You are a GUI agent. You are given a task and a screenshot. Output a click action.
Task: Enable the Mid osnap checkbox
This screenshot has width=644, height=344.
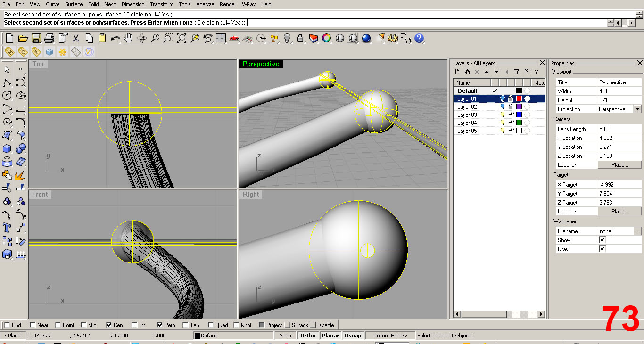click(x=83, y=325)
